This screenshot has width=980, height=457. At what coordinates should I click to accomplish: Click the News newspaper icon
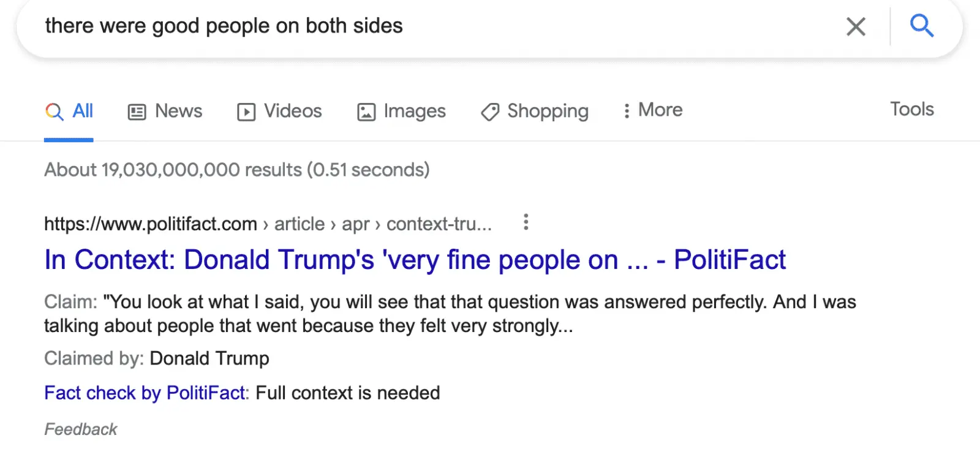click(135, 111)
